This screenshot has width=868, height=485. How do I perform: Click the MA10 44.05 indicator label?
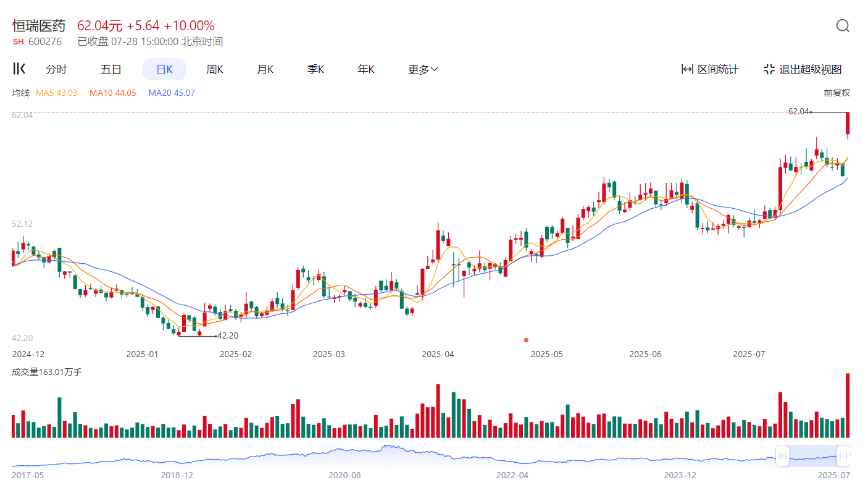click(112, 93)
